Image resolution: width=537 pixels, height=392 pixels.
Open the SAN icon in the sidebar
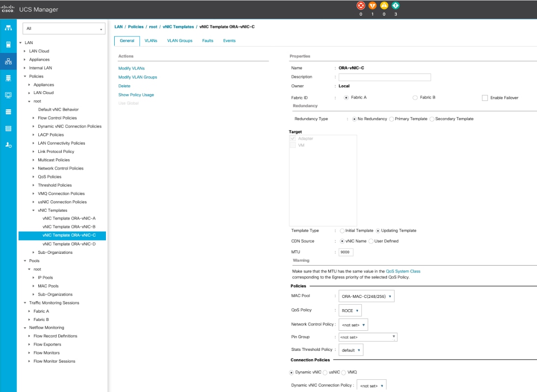pos(8,78)
